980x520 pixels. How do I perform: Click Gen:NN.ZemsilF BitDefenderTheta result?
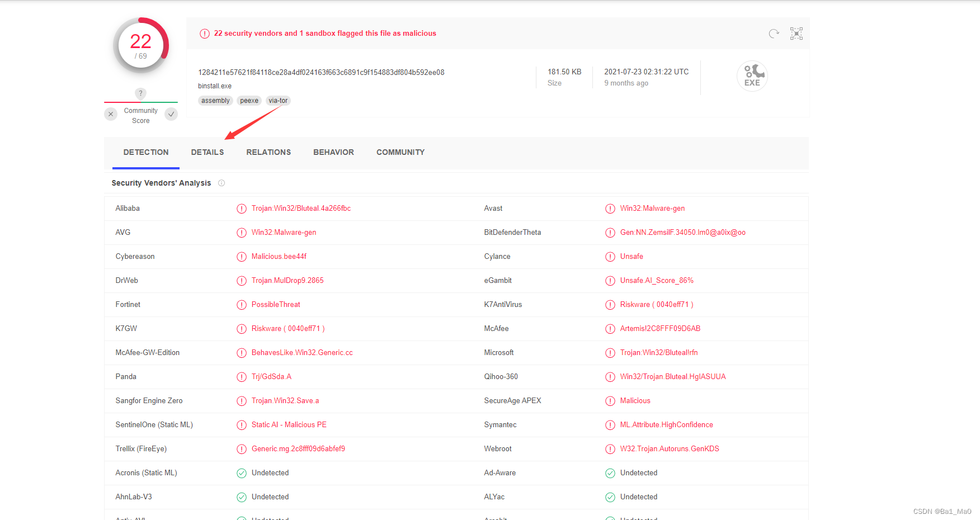[x=683, y=232]
